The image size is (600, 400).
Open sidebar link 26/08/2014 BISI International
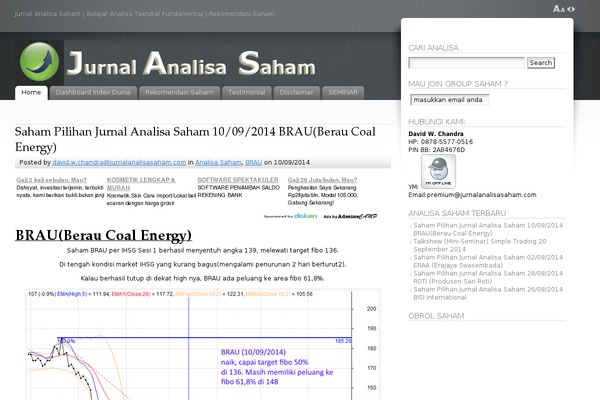[x=488, y=294]
